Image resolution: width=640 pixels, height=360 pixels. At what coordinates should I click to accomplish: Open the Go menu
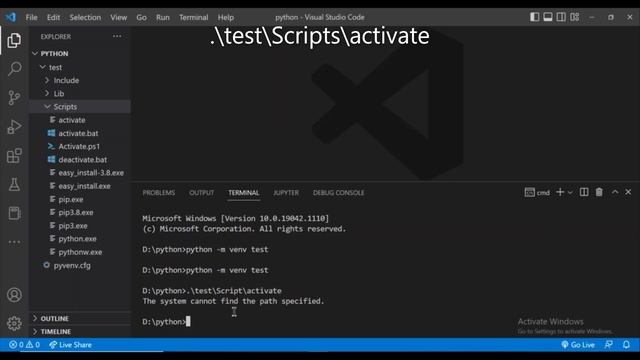[x=141, y=17]
